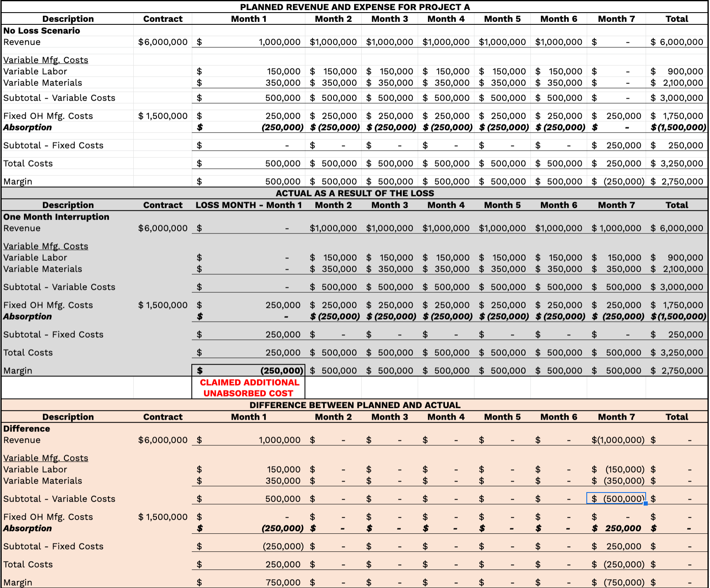Select the 'DIFFERENCE BETWEEN PLANNED AND ACTUAL' title
The image size is (710, 588).
[355, 405]
